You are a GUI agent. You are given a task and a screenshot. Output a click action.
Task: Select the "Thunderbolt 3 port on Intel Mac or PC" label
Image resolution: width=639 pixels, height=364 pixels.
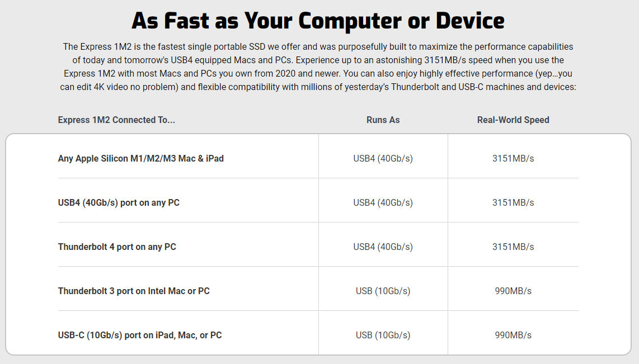click(x=134, y=291)
